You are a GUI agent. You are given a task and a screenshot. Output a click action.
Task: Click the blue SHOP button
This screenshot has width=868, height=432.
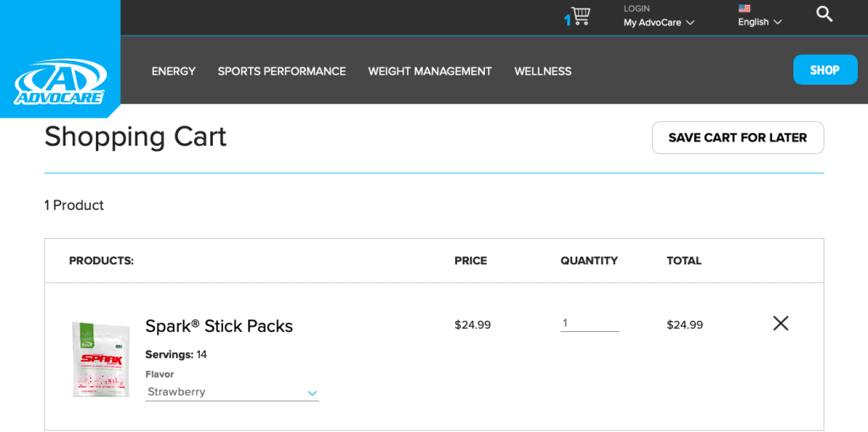point(825,69)
